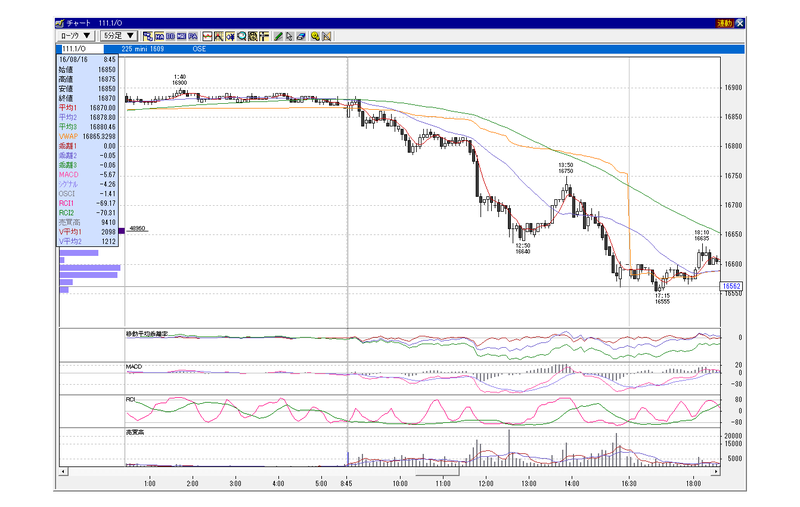Toggle the 連動 link button
Screen dimensions: 800x507
click(724, 22)
